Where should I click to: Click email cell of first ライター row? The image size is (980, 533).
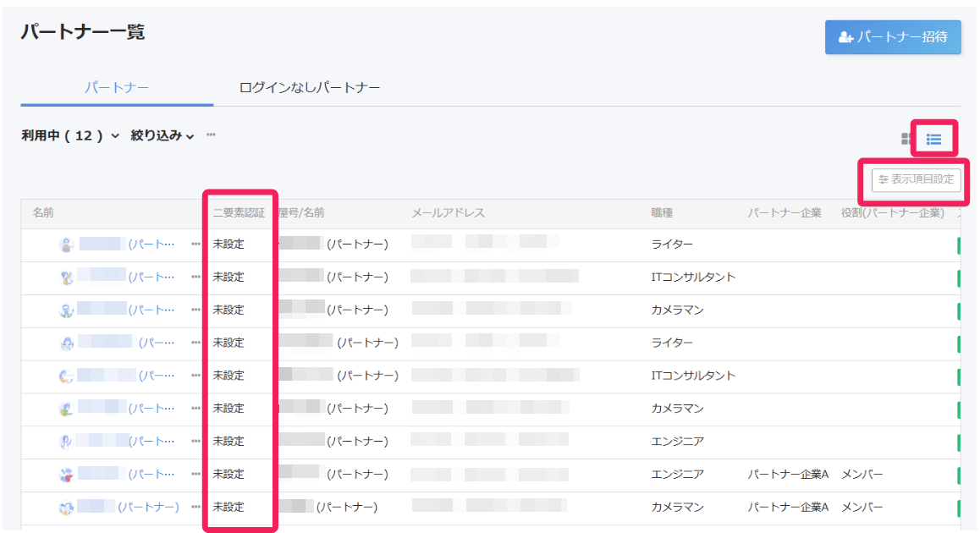pyautogui.click(x=484, y=242)
